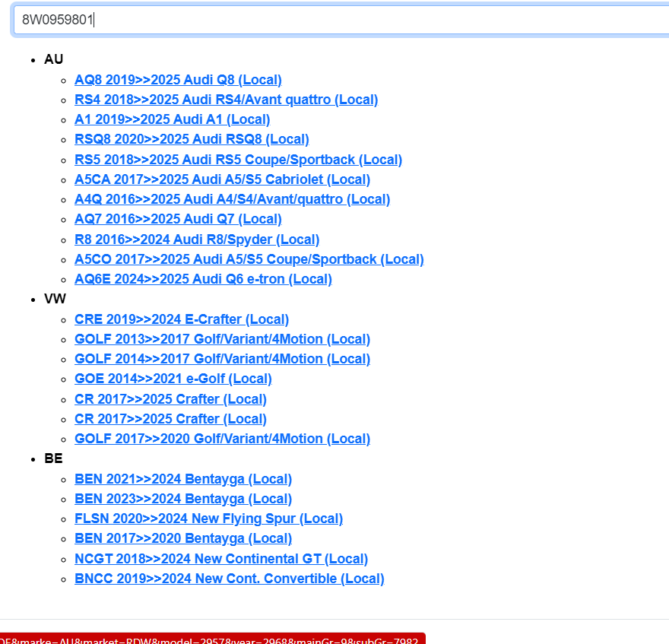Click the part number search field

[x=342, y=20]
